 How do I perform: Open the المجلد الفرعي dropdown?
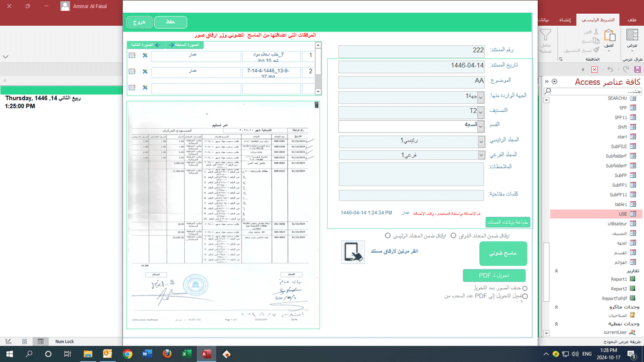tap(481, 155)
